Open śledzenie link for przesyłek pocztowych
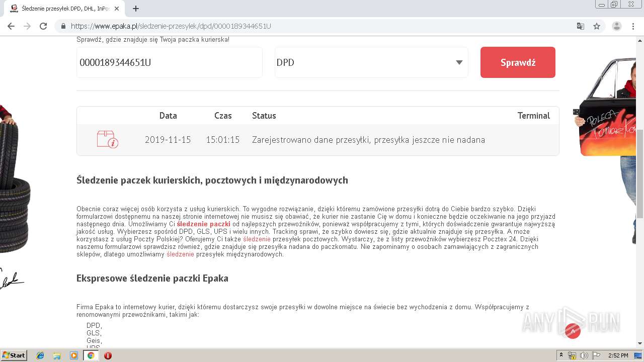Image resolution: width=644 pixels, height=362 pixels. [x=257, y=239]
